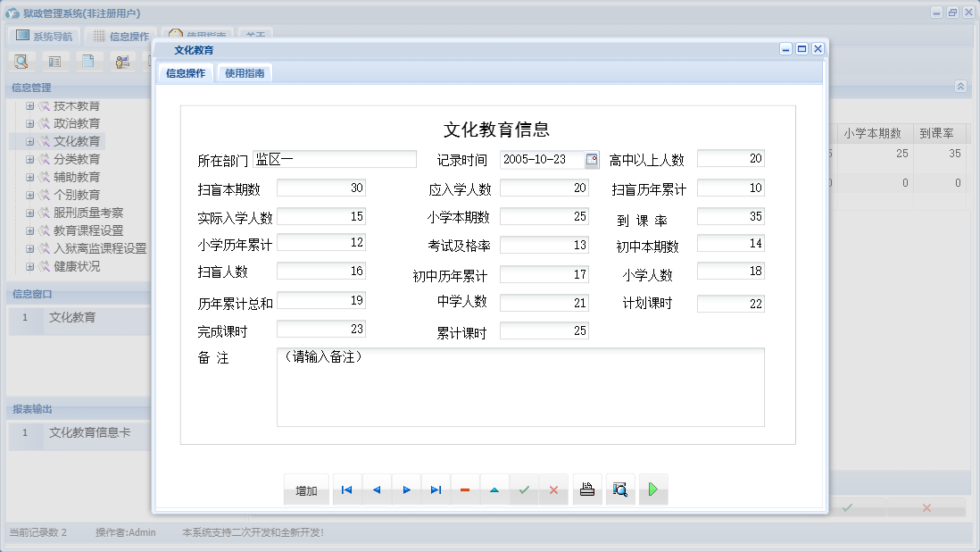
Task: Click the 备注 text area
Action: [520, 387]
